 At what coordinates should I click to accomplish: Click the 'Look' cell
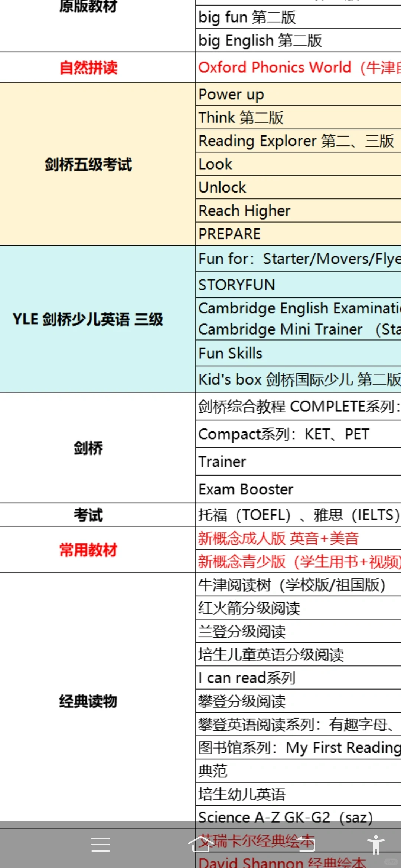coord(299,164)
